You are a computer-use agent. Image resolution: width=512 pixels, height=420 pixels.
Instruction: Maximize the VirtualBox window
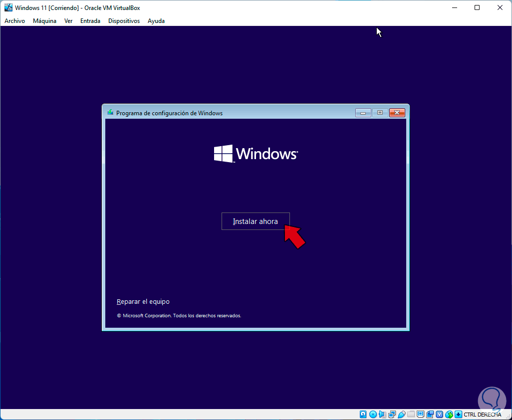click(477, 8)
